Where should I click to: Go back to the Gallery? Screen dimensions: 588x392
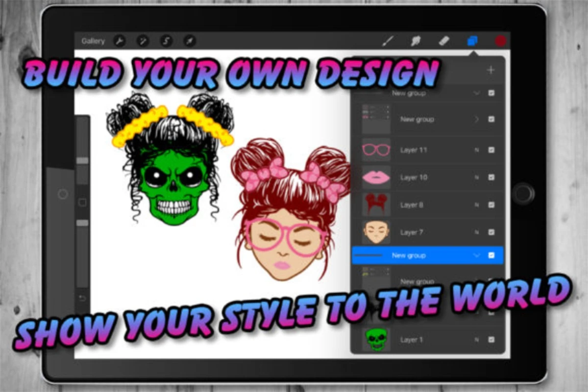click(93, 41)
